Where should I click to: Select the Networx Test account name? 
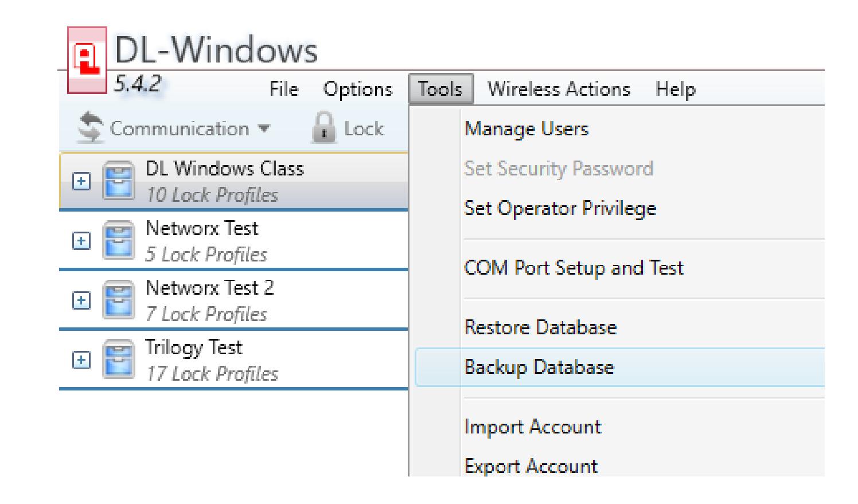pos(202,228)
